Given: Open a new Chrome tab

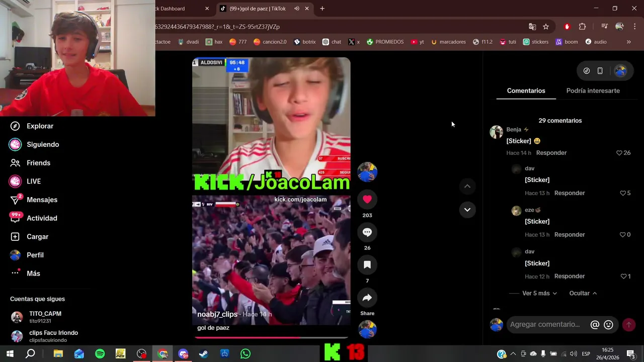Looking at the screenshot, I should tap(322, 9).
